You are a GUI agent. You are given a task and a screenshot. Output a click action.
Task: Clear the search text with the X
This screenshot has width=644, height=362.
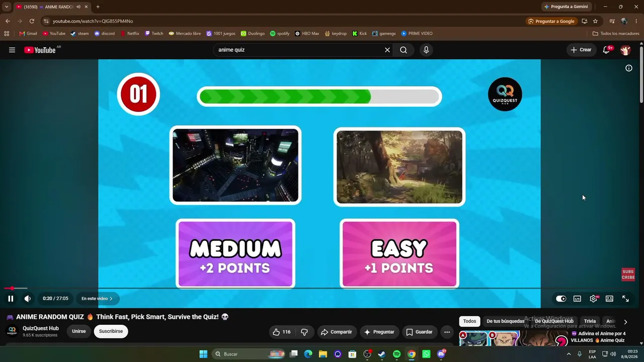click(x=387, y=50)
